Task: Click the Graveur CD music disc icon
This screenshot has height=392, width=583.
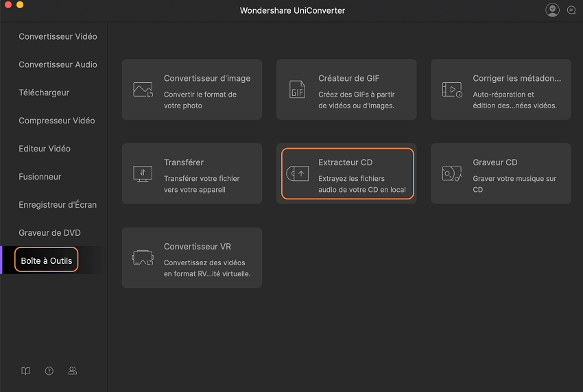Action: [452, 174]
